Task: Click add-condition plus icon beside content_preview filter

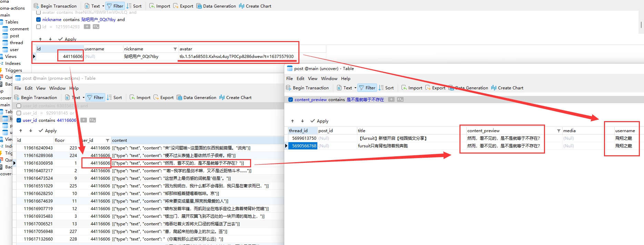Action: coord(391,100)
